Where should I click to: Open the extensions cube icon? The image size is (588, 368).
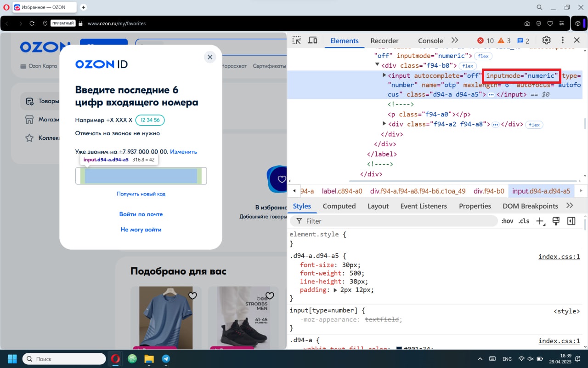point(578,23)
